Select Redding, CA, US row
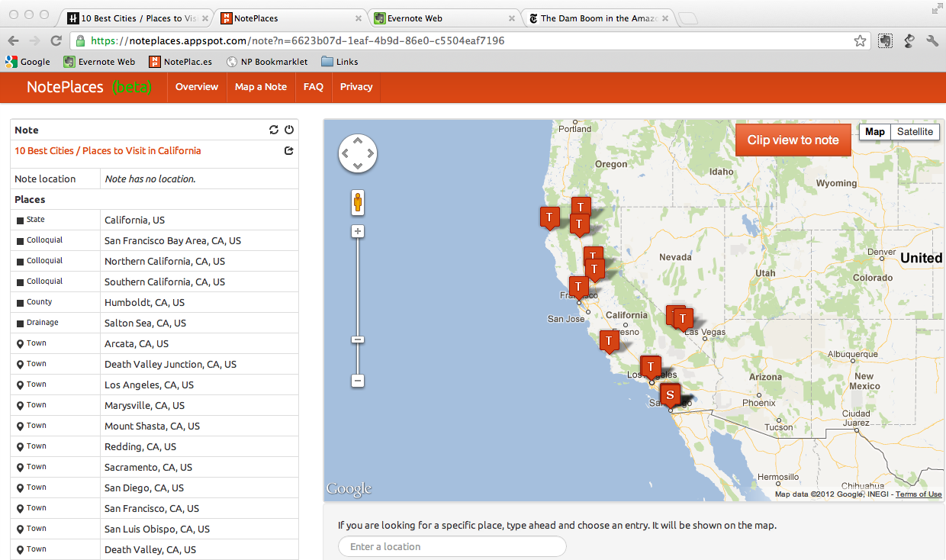 (x=154, y=447)
